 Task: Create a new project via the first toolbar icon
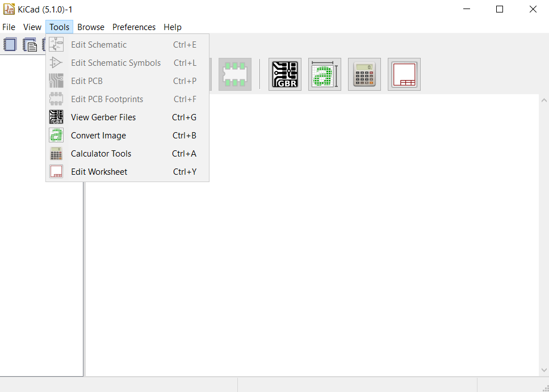[10, 44]
